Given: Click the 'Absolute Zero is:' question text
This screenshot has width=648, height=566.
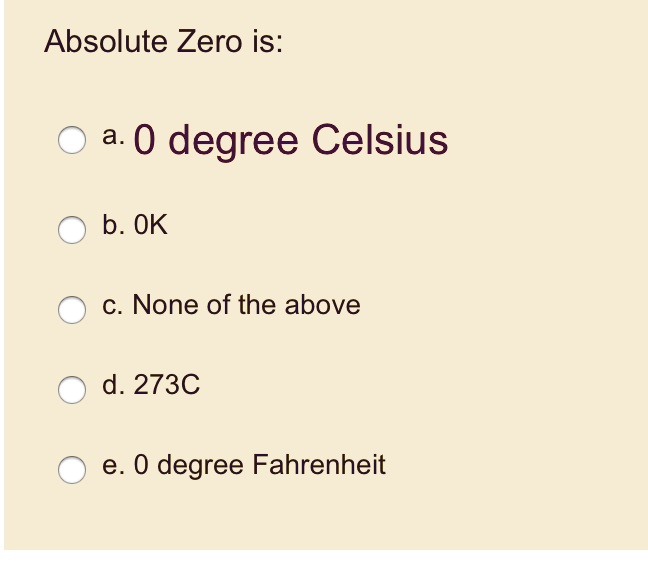Looking at the screenshot, I should (x=163, y=42).
